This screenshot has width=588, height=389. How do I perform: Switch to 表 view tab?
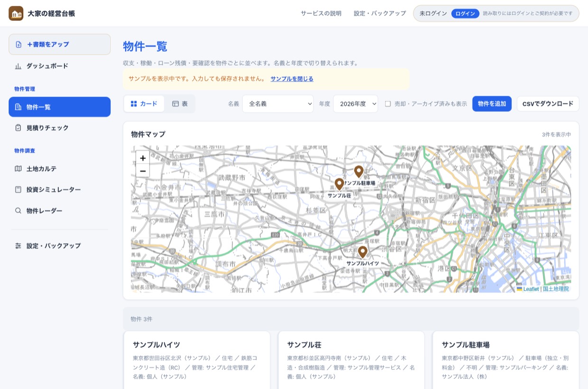pos(180,104)
